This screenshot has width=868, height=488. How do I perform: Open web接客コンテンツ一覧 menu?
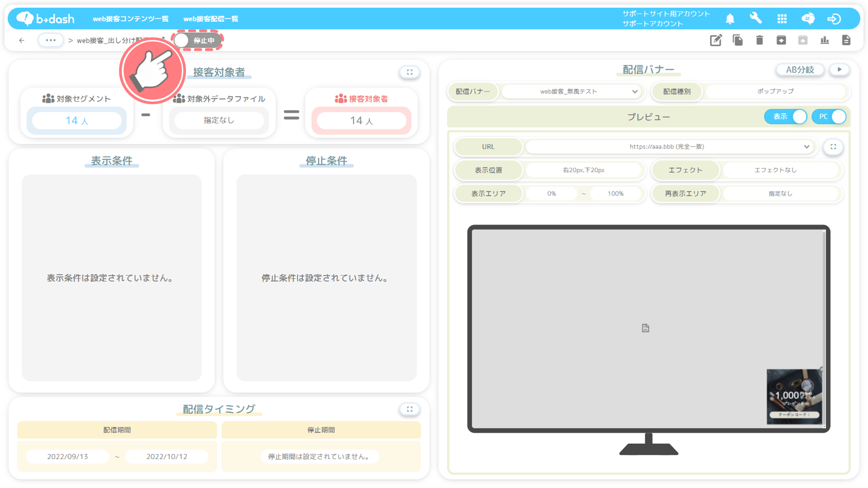pos(130,19)
